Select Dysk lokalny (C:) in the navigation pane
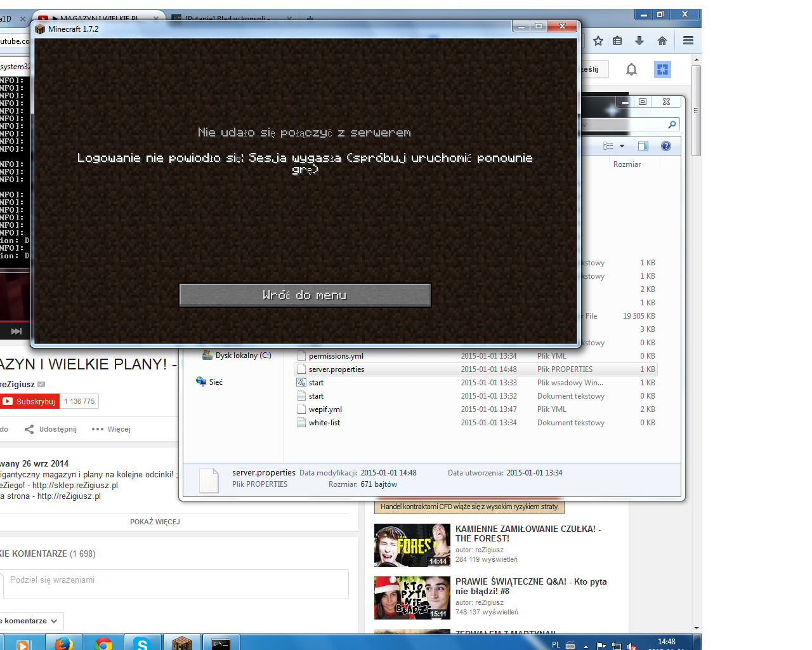Image resolution: width=812 pixels, height=650 pixels. coord(237,355)
